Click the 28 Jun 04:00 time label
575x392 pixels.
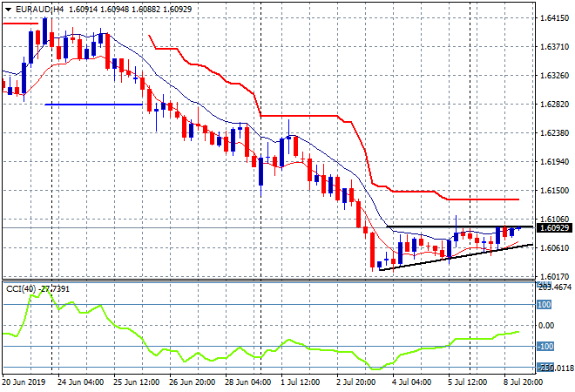[247, 382]
